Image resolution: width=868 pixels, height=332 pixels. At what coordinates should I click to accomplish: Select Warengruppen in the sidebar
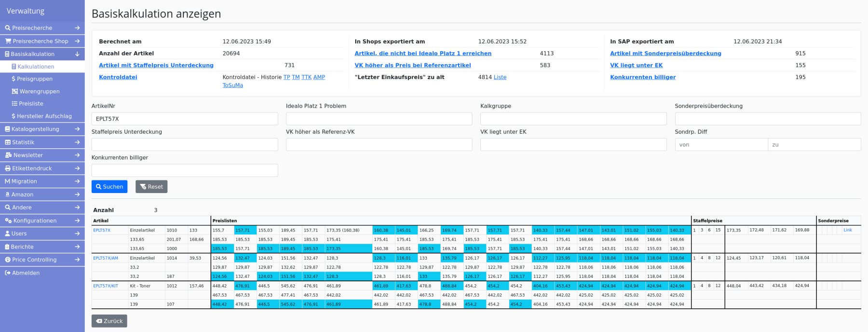pyautogui.click(x=39, y=92)
